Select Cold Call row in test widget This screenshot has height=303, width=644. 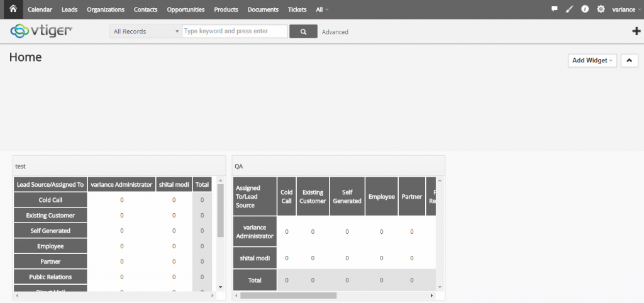[x=50, y=200]
